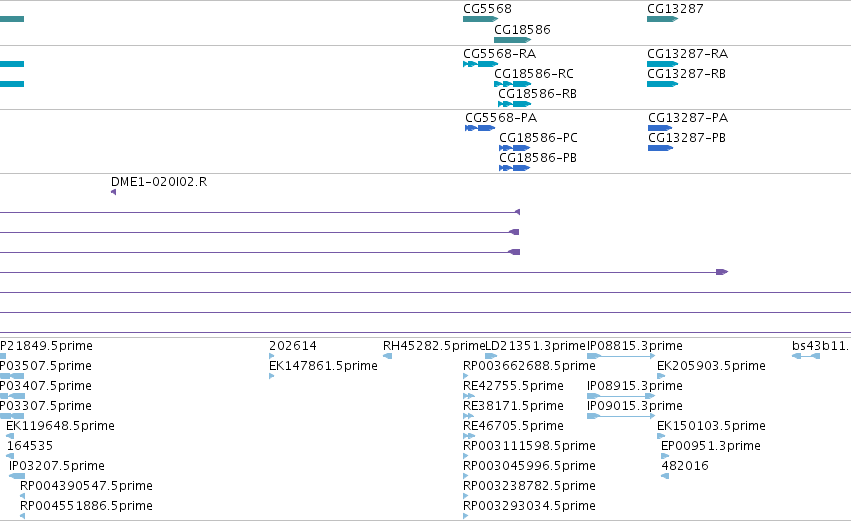Select the LD21351.3prime EST glyph

[491, 356]
